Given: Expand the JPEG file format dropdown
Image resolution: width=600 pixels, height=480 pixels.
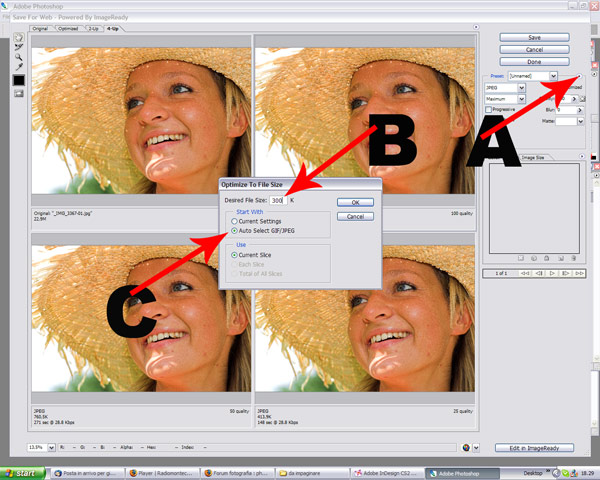Looking at the screenshot, I should point(521,87).
